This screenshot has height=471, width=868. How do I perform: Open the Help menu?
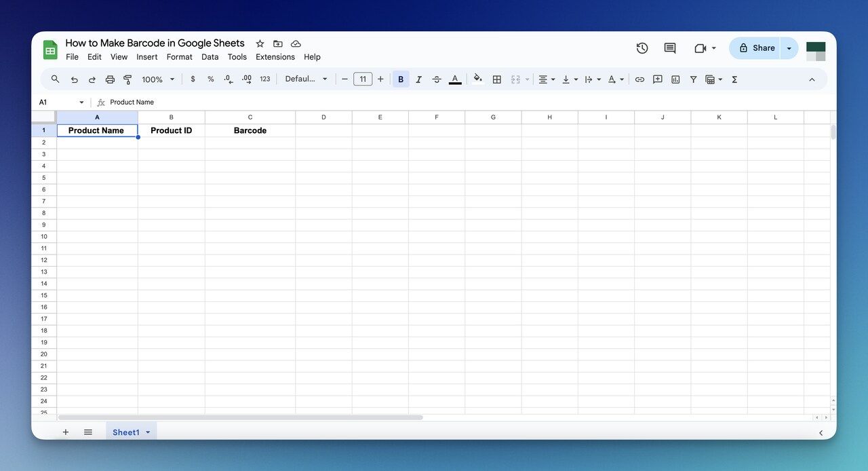pos(312,57)
